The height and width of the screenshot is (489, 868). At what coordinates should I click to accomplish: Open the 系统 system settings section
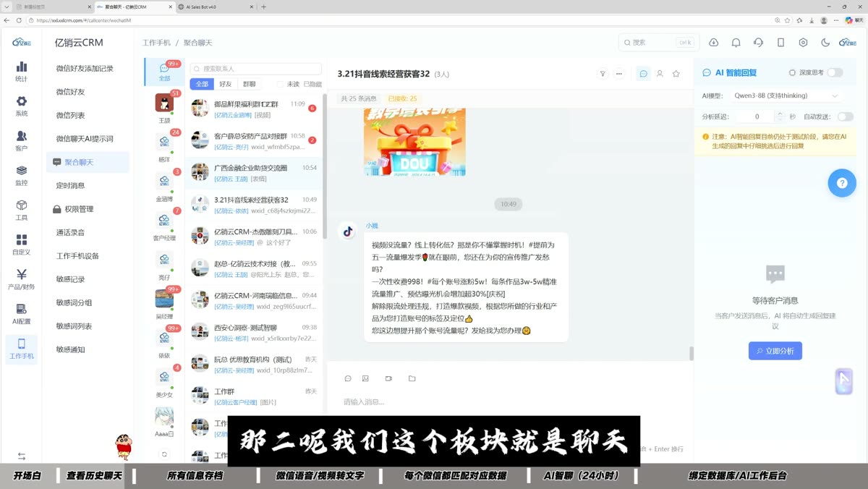tap(22, 106)
